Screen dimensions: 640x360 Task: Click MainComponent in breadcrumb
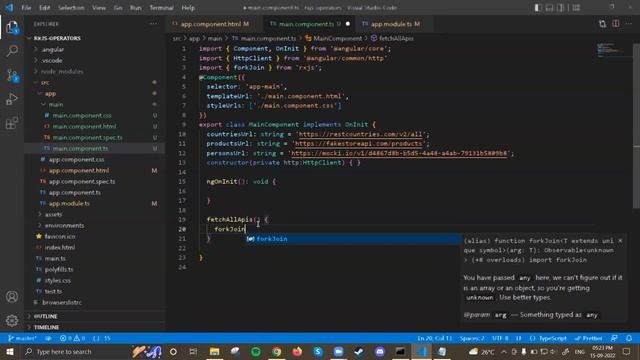[338, 38]
